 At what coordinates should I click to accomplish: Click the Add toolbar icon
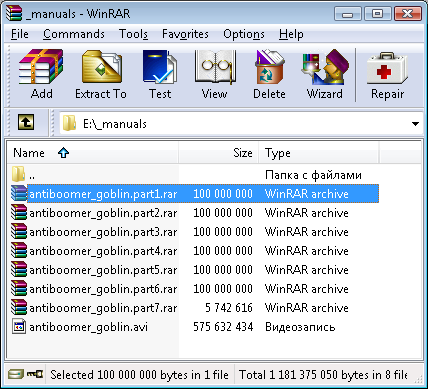tap(41, 67)
